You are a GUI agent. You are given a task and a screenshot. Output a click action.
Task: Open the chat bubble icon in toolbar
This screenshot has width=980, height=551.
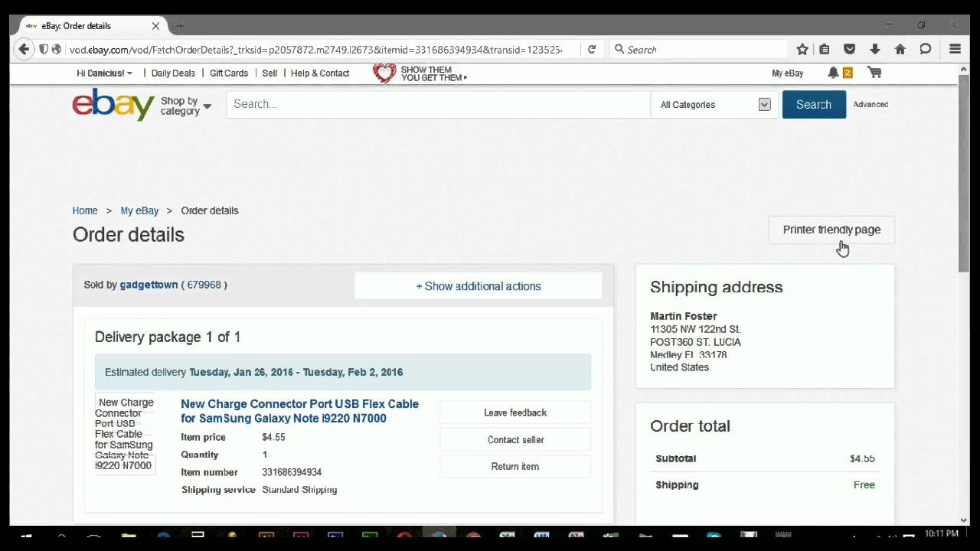click(926, 49)
